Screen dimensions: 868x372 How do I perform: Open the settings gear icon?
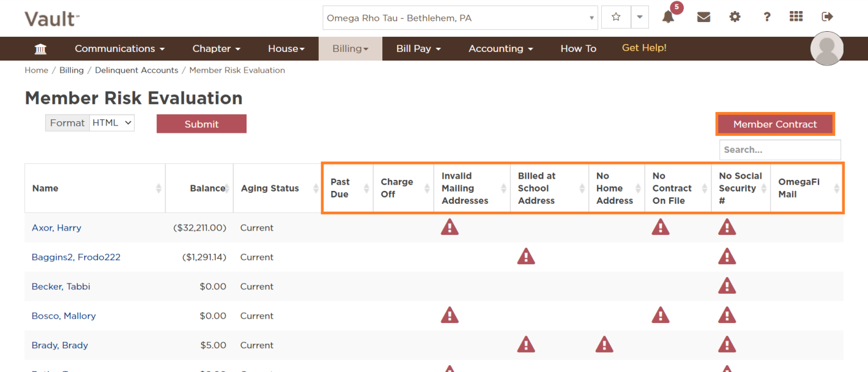point(735,17)
